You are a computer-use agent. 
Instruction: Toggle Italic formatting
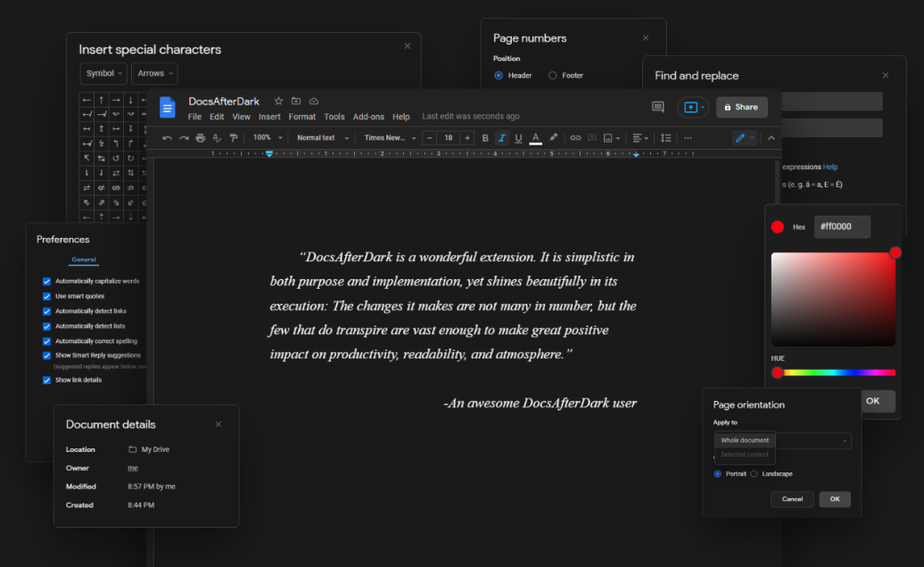(501, 138)
